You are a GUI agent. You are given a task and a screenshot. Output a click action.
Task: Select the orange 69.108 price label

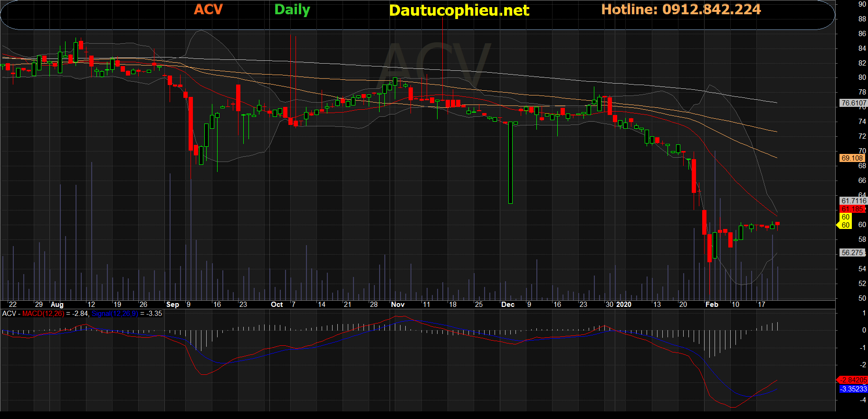click(x=852, y=158)
